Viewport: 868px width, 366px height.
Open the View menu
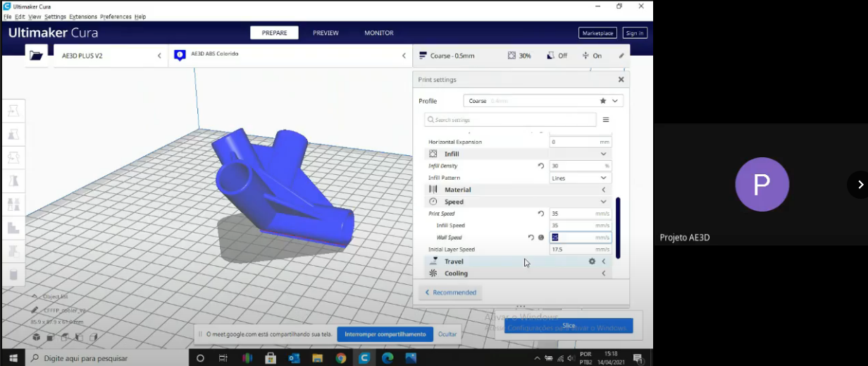click(x=35, y=16)
